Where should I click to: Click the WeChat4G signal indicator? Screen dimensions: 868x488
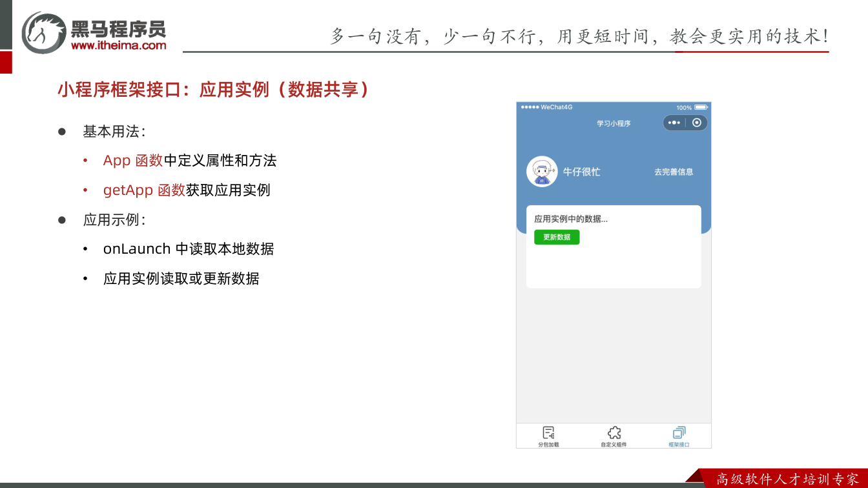click(x=547, y=107)
